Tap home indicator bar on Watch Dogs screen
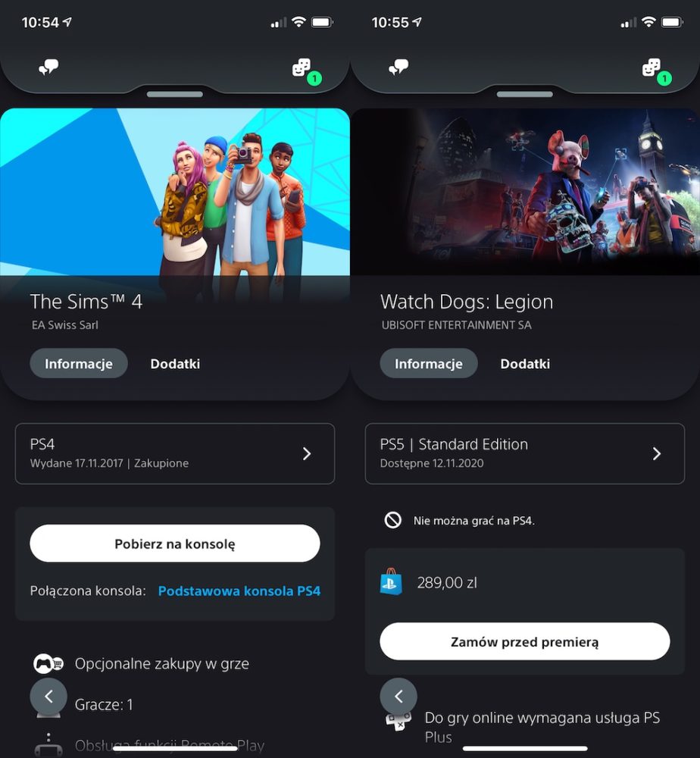The image size is (700, 758). (x=525, y=748)
